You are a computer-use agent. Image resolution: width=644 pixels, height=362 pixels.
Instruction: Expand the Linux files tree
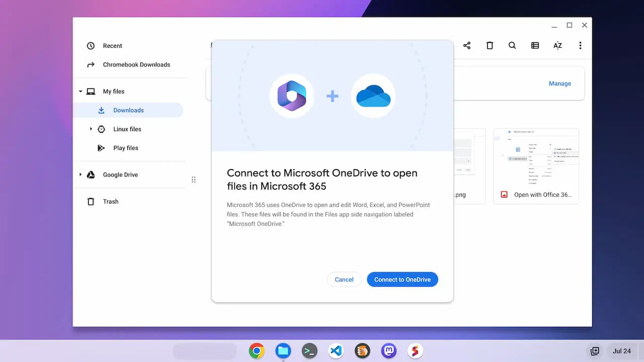[91, 129]
